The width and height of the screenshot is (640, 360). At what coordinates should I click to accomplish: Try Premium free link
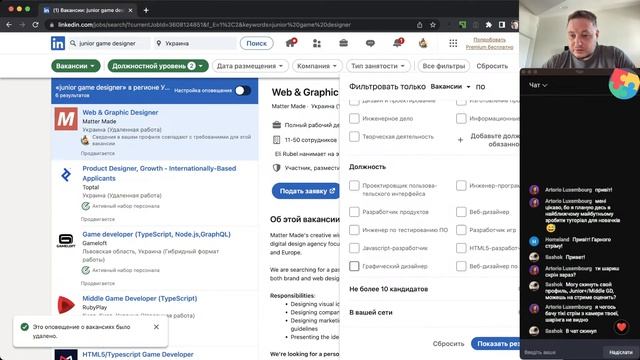489,43
